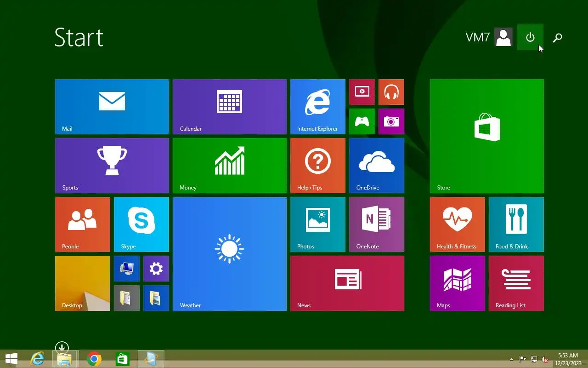This screenshot has width=588, height=368.
Task: Go to the Desktop tile
Action: click(x=83, y=283)
